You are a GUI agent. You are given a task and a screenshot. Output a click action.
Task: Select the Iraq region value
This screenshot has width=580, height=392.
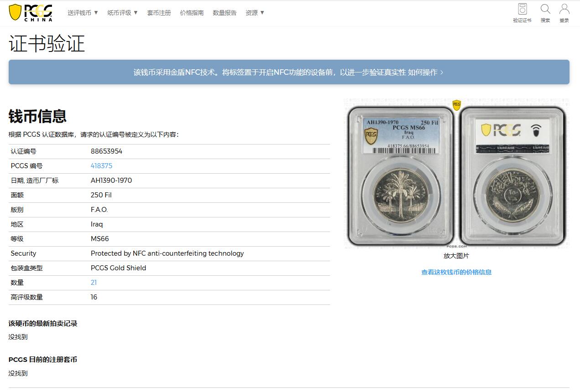[x=97, y=224]
